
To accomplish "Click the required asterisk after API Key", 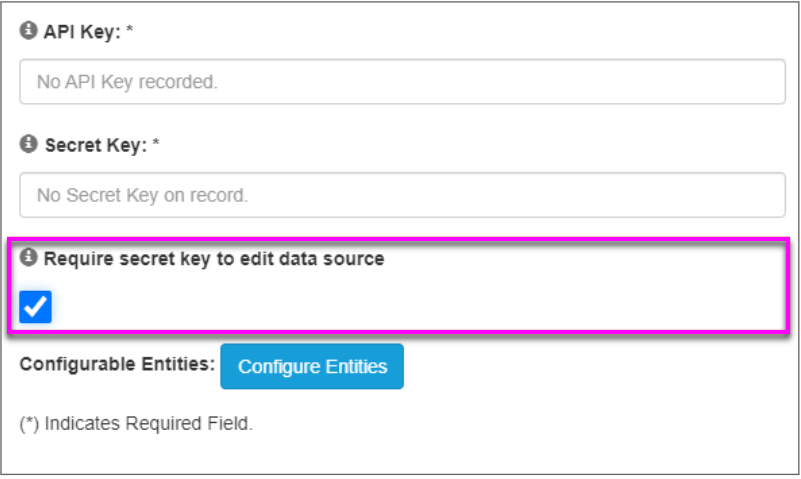I will (130, 31).
